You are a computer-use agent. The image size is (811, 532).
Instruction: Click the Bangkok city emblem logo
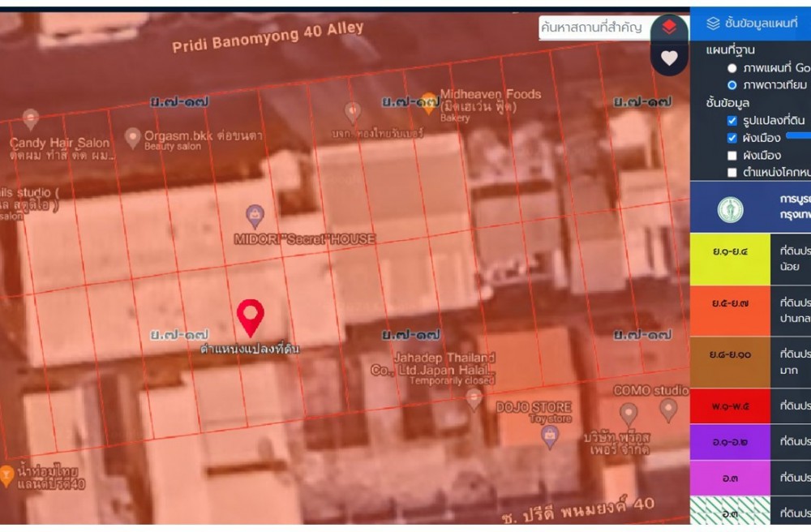[x=730, y=210]
